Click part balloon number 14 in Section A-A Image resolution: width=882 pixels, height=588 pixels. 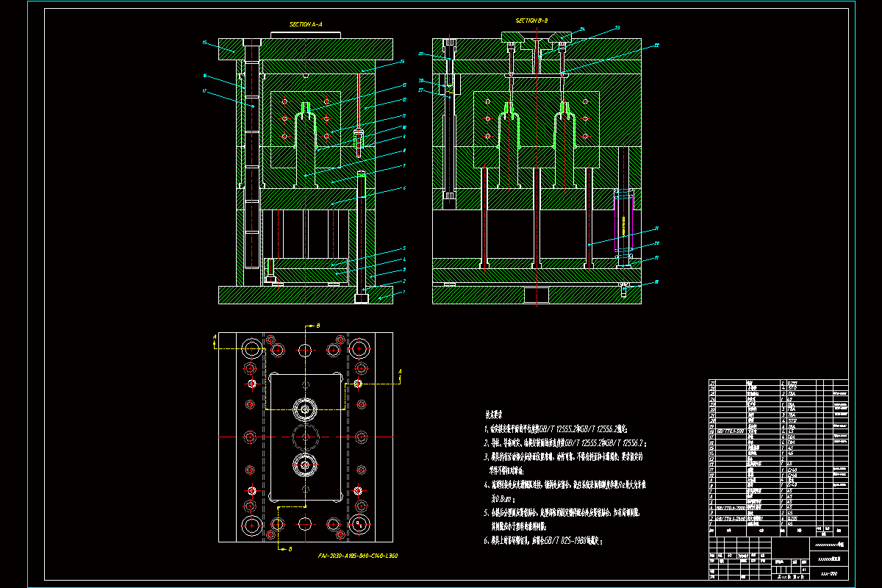[x=403, y=62]
